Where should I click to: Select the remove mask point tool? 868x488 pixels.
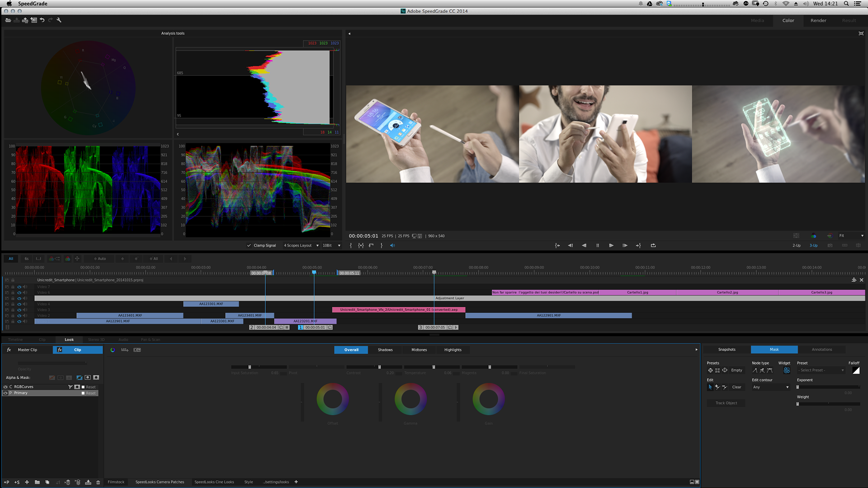[725, 387]
